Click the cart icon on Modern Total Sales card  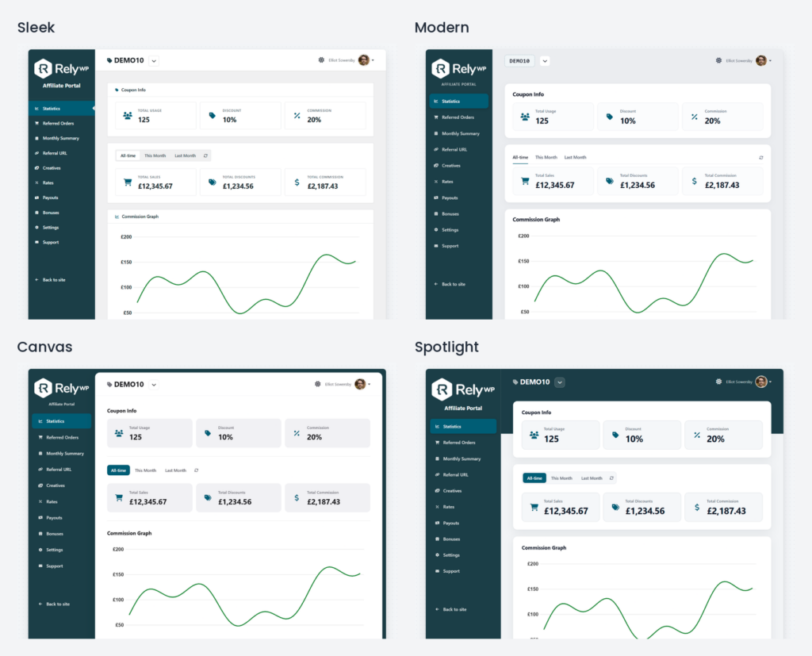point(525,182)
